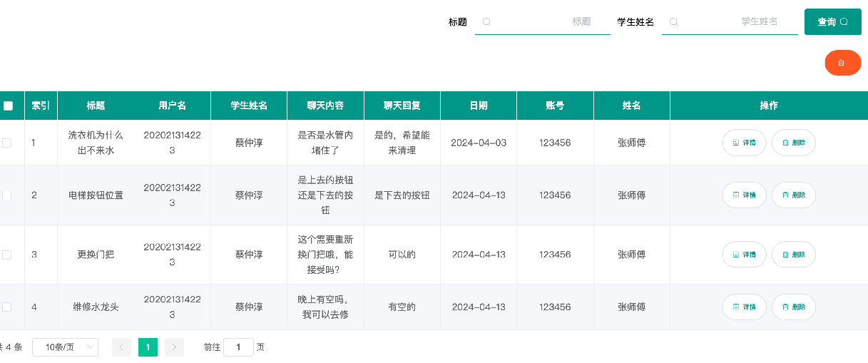Check the checkbox for row 1
This screenshot has width=868, height=363.
click(x=7, y=143)
